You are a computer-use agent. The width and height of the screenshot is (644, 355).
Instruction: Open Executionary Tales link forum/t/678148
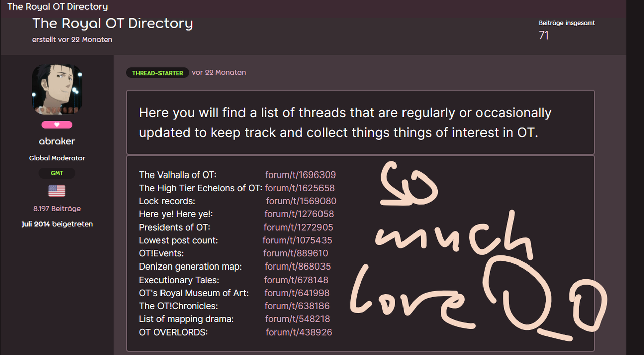click(296, 280)
